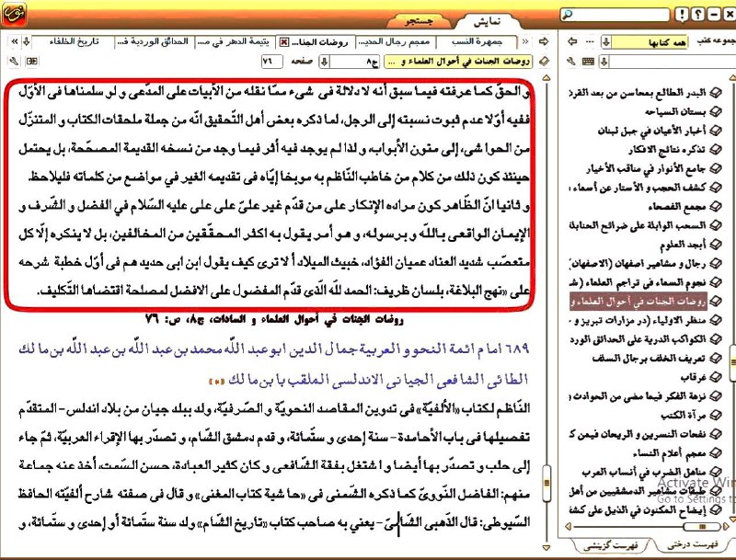
Task: Open the question mark help button
Action: coord(698,15)
